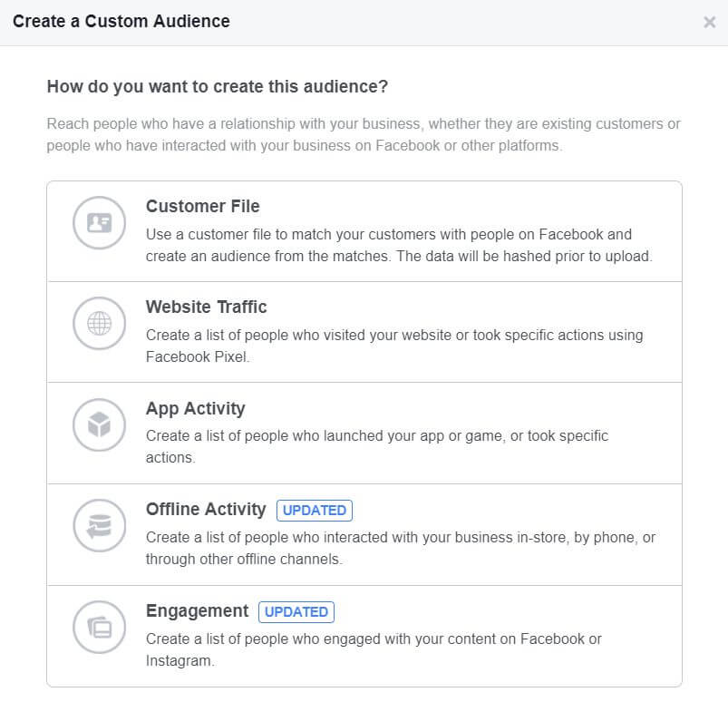
Task: Click the Website Traffic Facebook Pixel description
Action: tap(393, 346)
